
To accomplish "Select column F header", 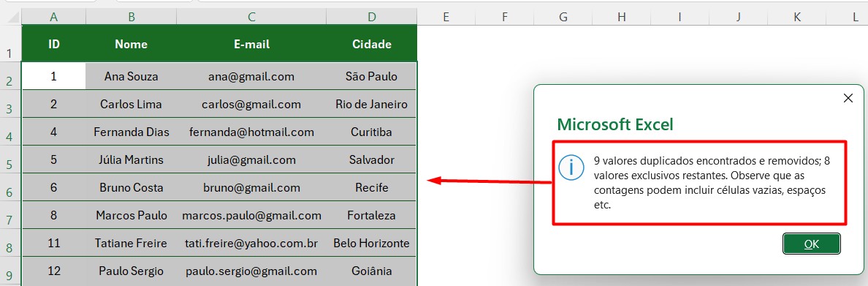I will pyautogui.click(x=504, y=17).
